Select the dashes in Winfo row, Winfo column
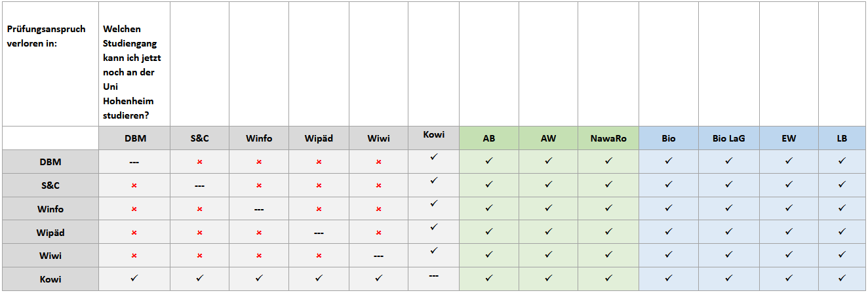The height and width of the screenshot is (293, 868). click(259, 209)
